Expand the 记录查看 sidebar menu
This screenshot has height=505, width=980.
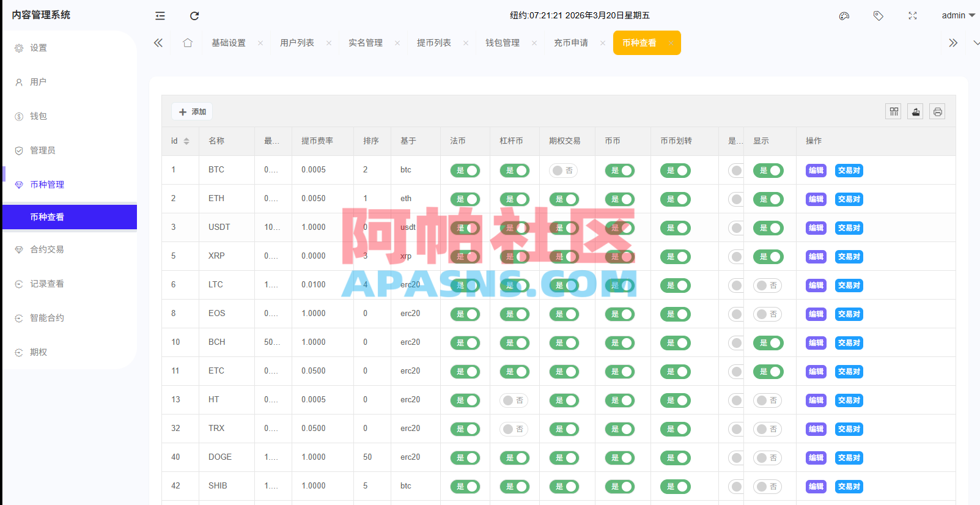[x=70, y=284]
